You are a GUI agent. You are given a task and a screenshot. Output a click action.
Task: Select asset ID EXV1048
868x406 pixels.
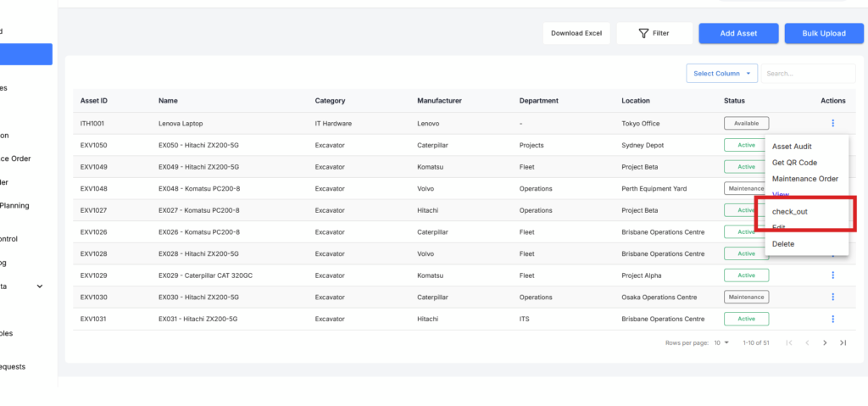pos(93,188)
